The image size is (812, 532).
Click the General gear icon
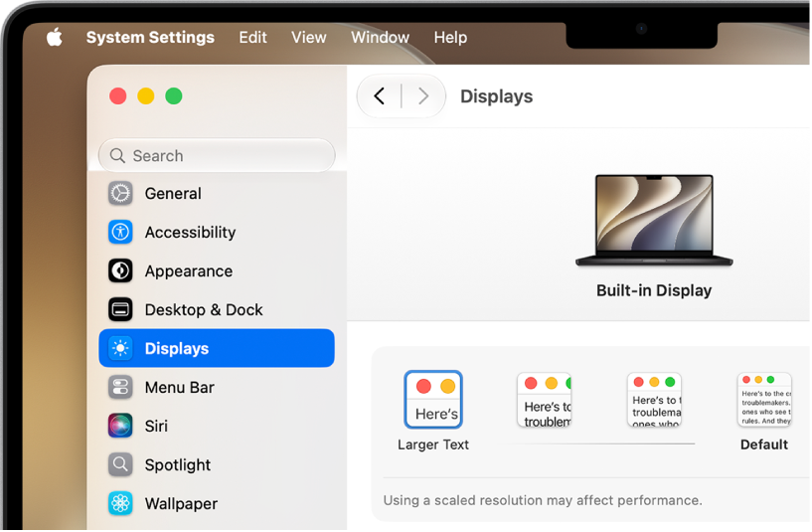tap(120, 193)
